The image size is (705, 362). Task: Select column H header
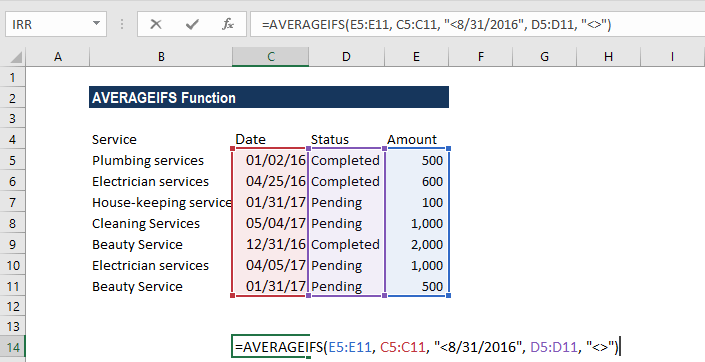point(608,57)
